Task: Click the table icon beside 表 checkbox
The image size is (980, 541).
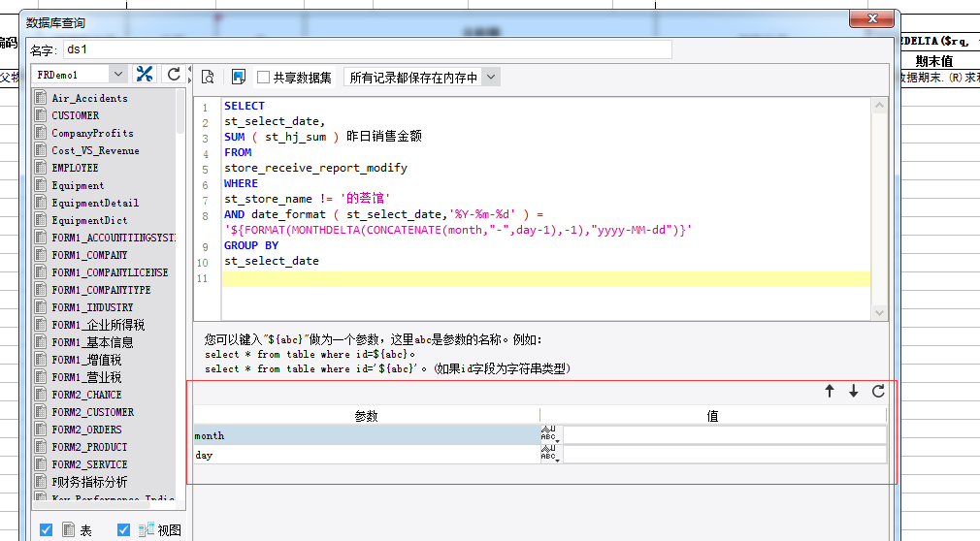Action: tap(69, 529)
